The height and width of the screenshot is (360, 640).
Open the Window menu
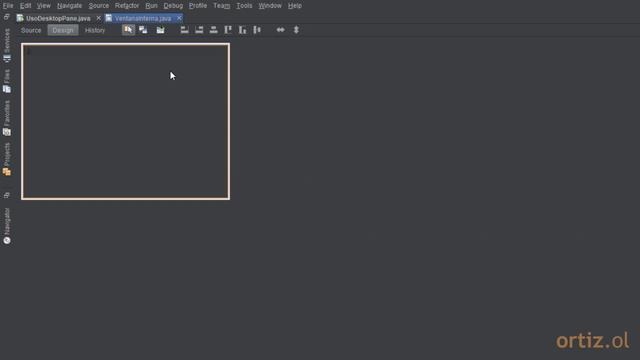coord(270,6)
